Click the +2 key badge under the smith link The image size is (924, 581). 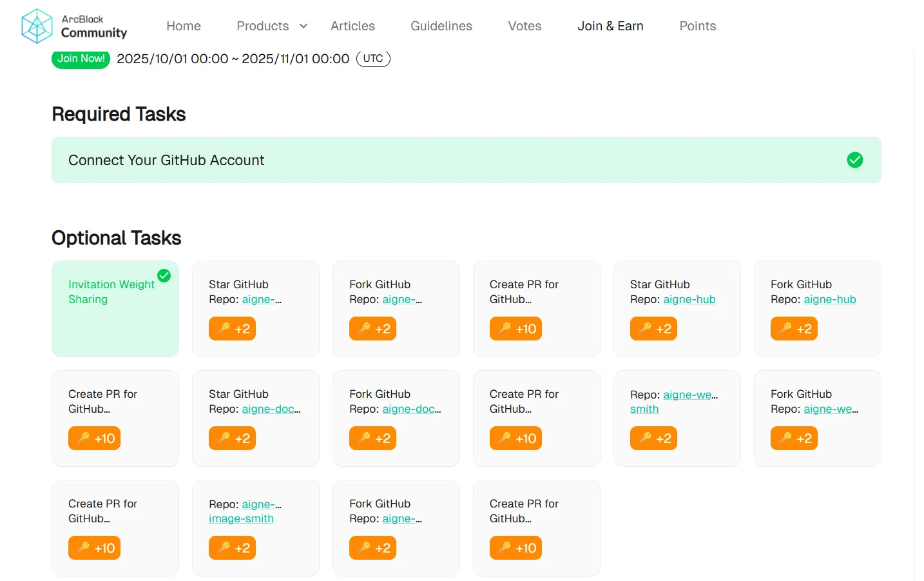tap(653, 438)
